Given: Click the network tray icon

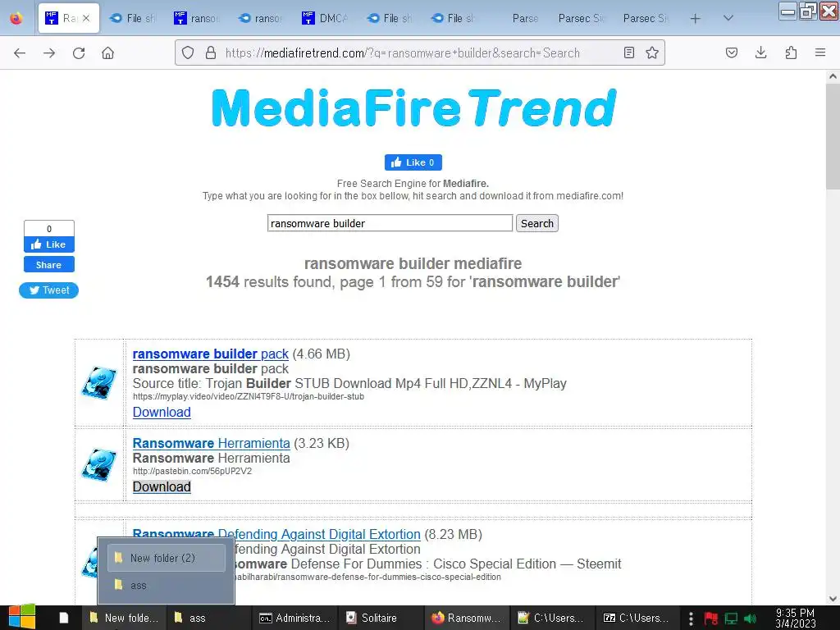Looking at the screenshot, I should click(731, 619).
